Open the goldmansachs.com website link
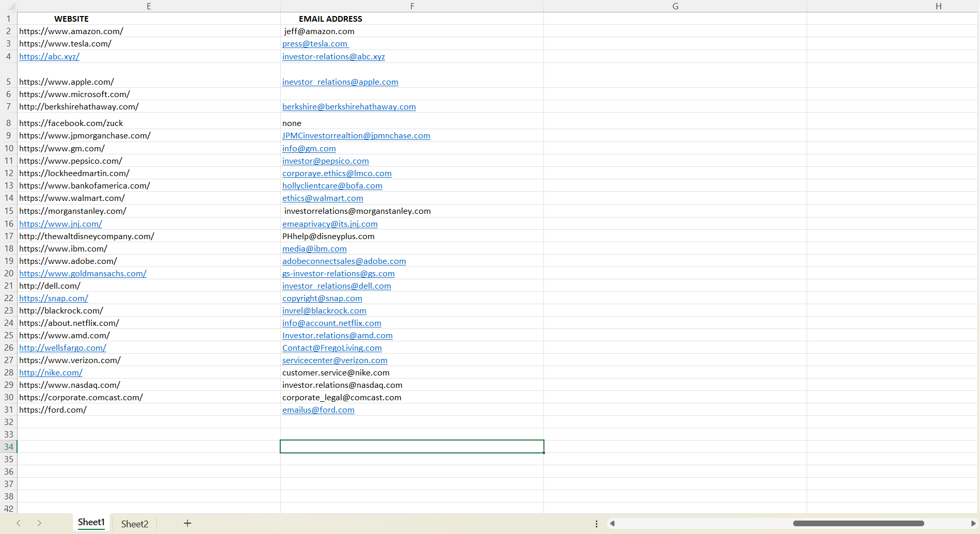 [x=83, y=274]
